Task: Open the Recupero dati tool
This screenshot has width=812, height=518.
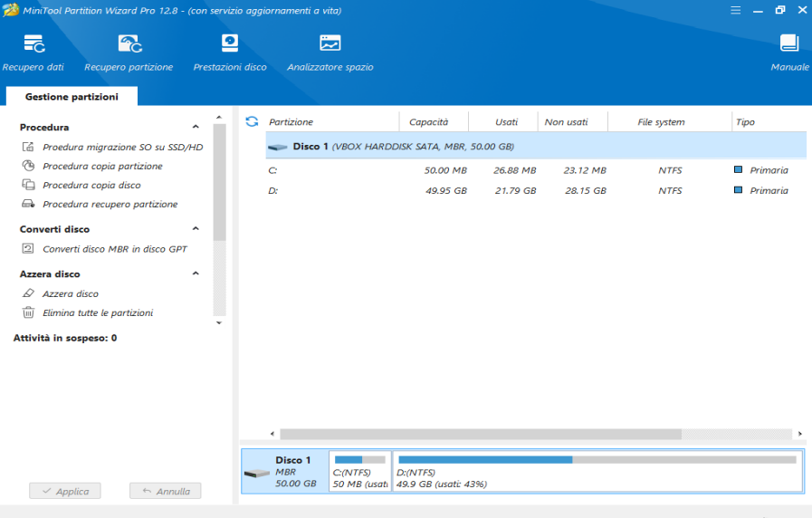Action: click(x=33, y=53)
